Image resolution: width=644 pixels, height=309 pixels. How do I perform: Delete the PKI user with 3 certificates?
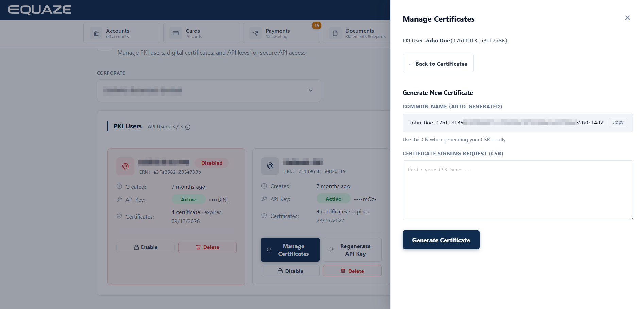pos(352,271)
